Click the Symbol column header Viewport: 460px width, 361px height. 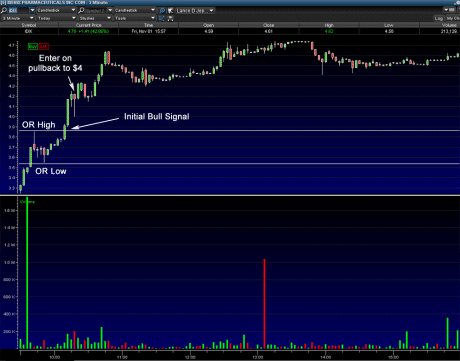tap(29, 25)
